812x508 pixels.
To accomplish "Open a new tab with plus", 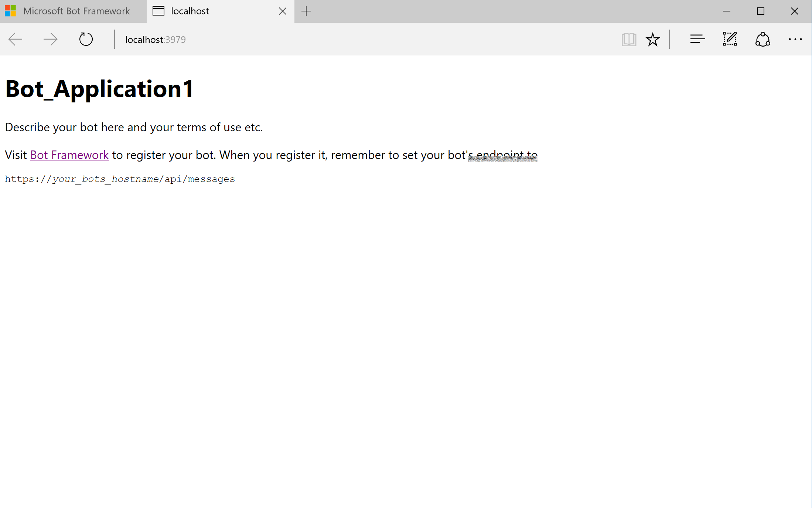I will [x=306, y=11].
